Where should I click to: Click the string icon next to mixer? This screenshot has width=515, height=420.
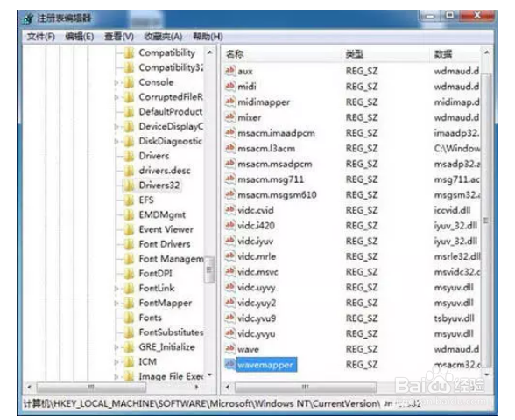click(230, 117)
